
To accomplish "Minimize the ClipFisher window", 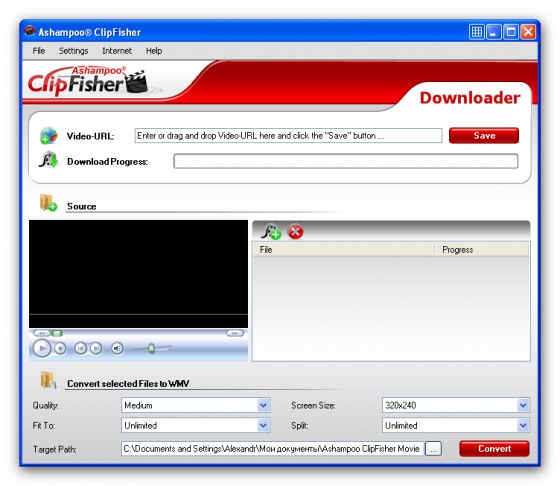I will (x=494, y=32).
